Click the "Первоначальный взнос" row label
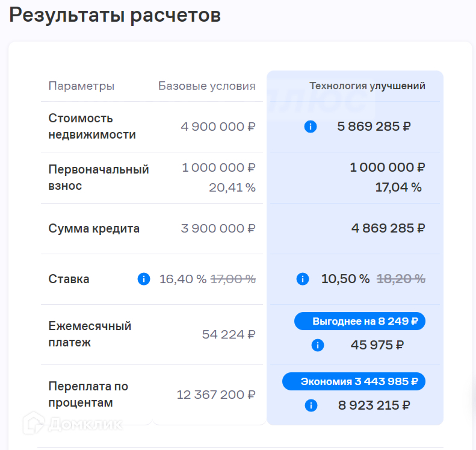 99,178
